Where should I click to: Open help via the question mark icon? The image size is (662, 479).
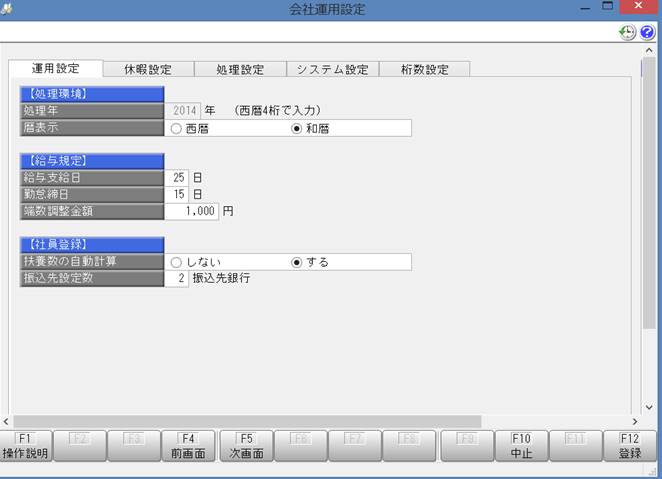click(647, 32)
